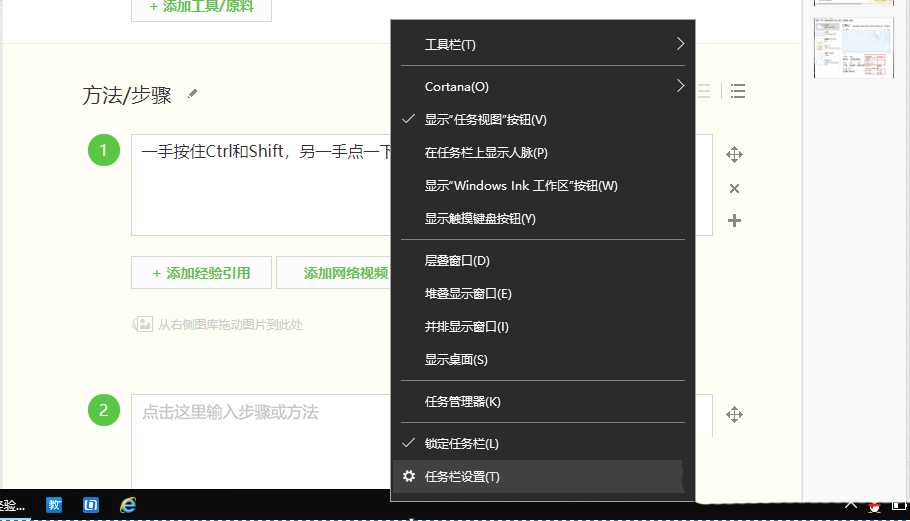Delete step 1 with the X icon
Image resolution: width=910 pixels, height=521 pixels.
[734, 188]
